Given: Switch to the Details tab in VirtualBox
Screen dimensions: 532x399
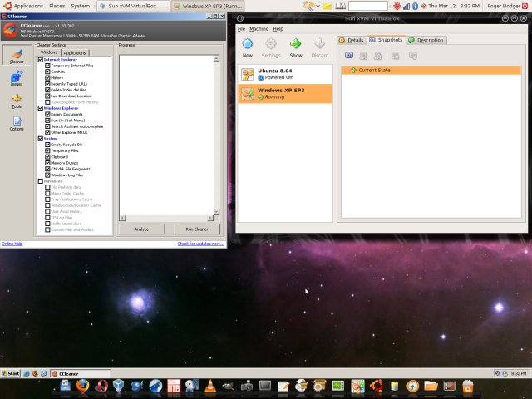Looking at the screenshot, I should click(x=352, y=40).
